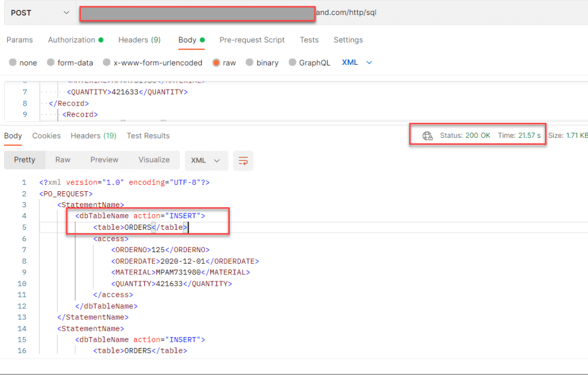Select the form-data radio option

[51, 63]
